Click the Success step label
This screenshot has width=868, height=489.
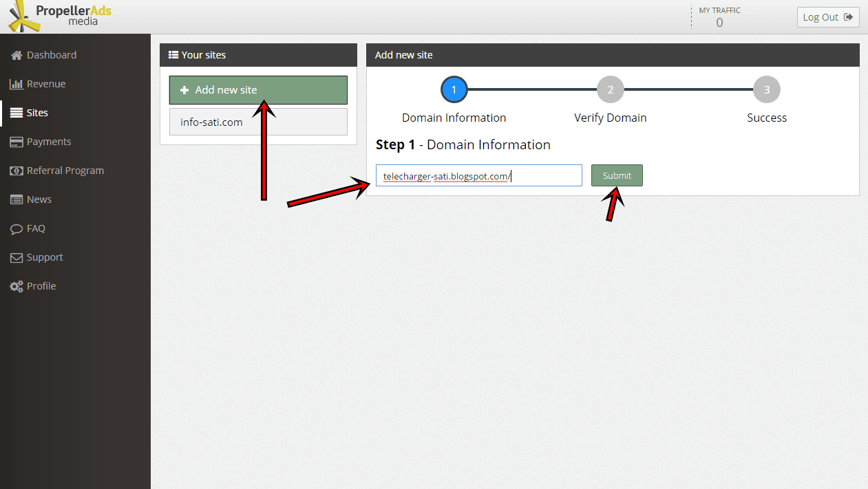[x=767, y=118]
